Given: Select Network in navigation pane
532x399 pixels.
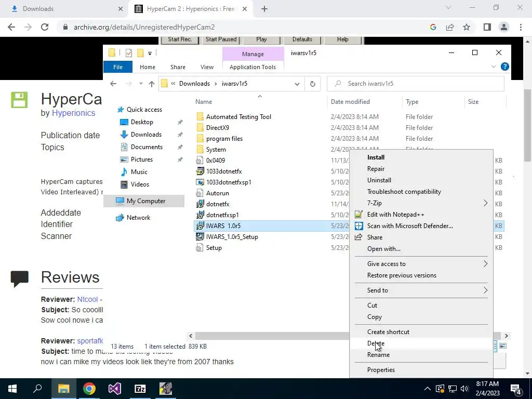Looking at the screenshot, I should click(138, 218).
